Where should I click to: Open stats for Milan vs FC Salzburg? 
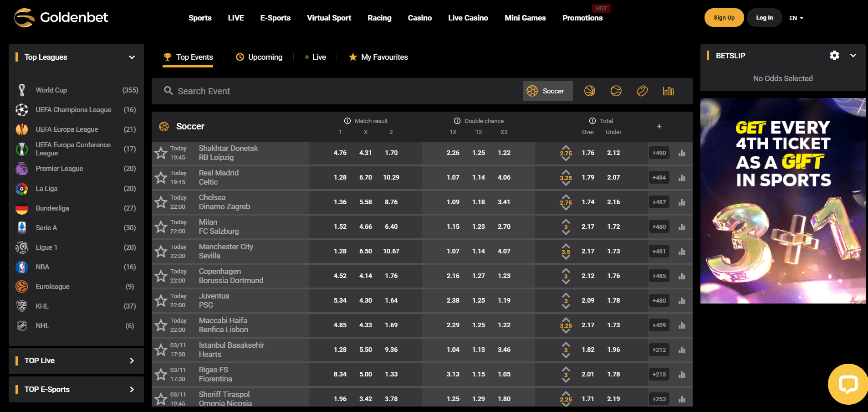[x=682, y=227]
